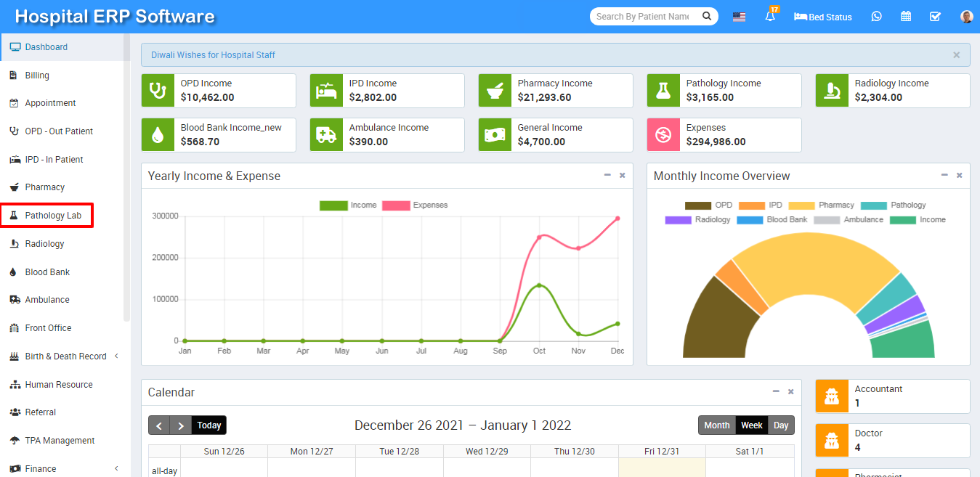Click the US flag language icon
Image resolution: width=980 pixels, height=477 pixels.
(x=739, y=17)
